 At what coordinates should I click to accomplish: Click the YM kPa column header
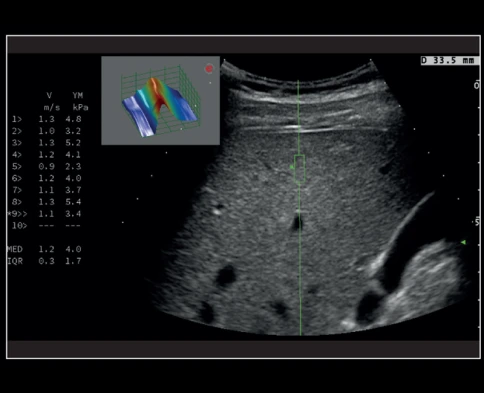79,101
